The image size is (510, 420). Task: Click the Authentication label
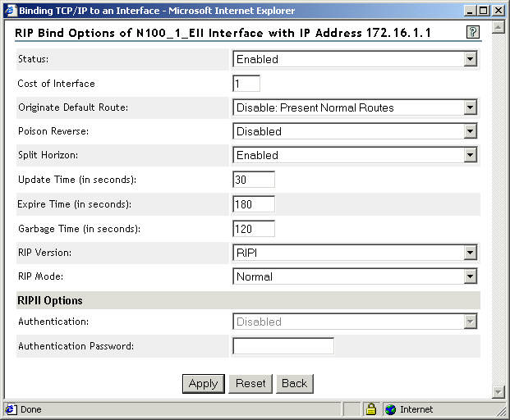pos(53,322)
